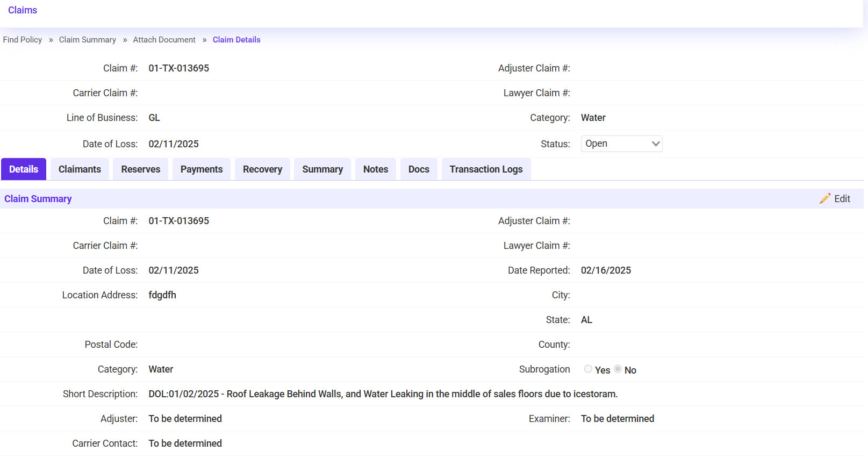Open the Reserves tab
This screenshot has height=458, width=868.
pos(140,169)
